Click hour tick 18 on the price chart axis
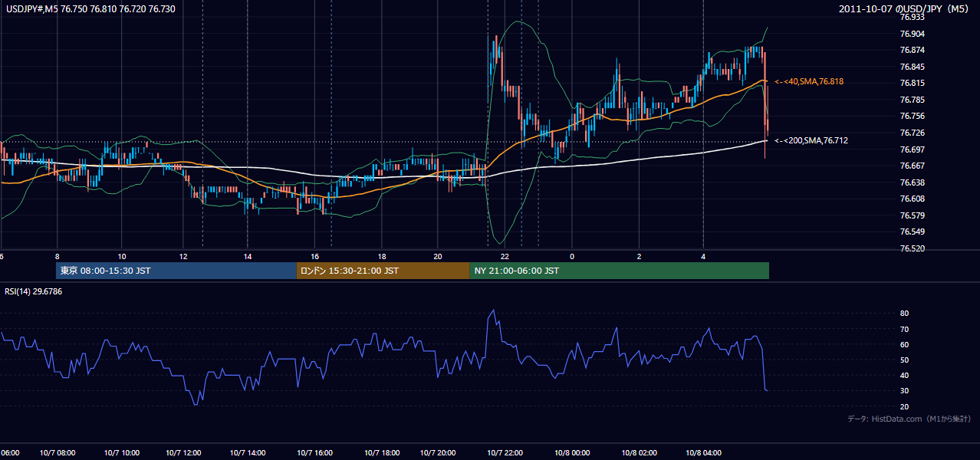Viewport: 980px width, 460px height. tap(381, 256)
